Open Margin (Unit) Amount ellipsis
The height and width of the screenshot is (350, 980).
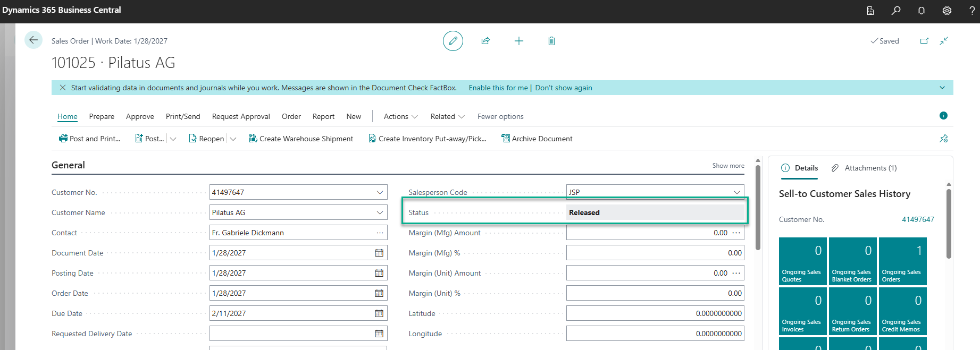pyautogui.click(x=736, y=273)
